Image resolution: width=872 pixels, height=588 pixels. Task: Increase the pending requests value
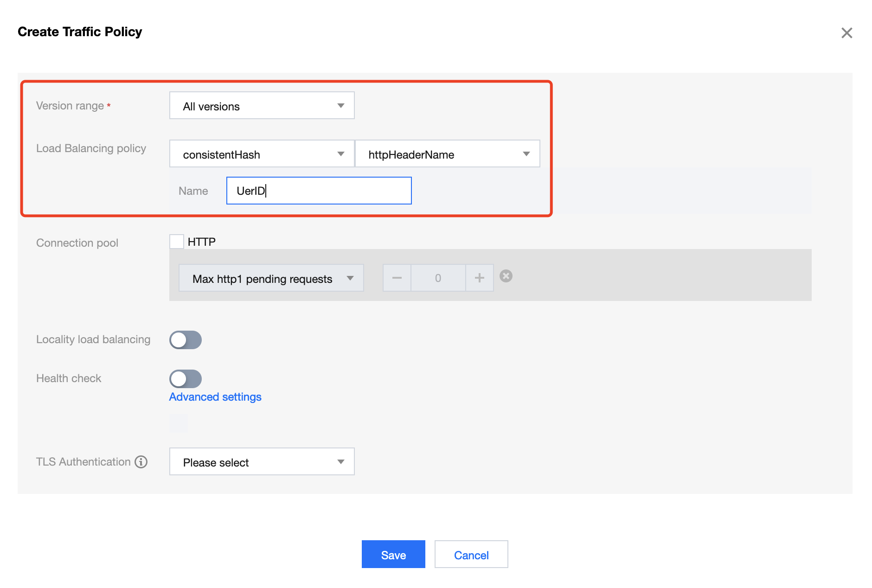[480, 278]
